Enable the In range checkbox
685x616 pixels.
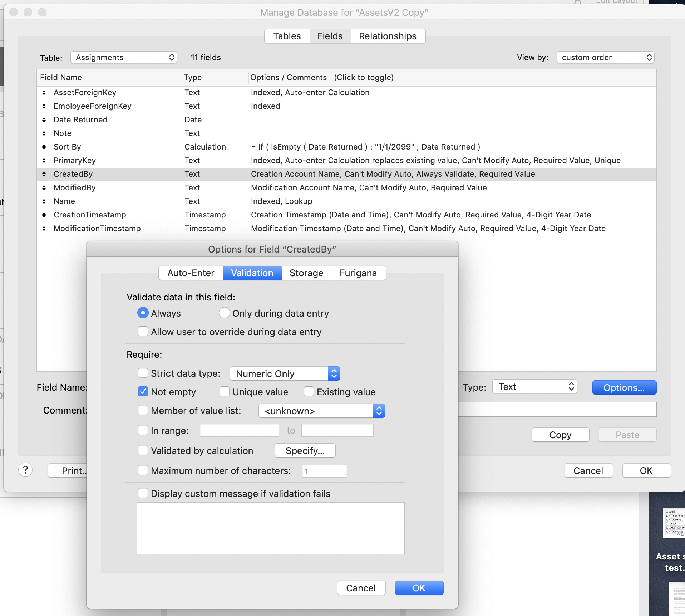point(143,430)
